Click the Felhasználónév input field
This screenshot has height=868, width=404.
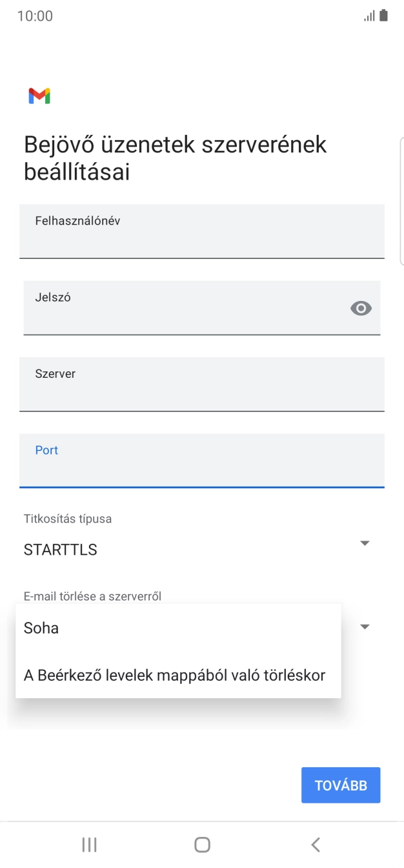pos(202,231)
